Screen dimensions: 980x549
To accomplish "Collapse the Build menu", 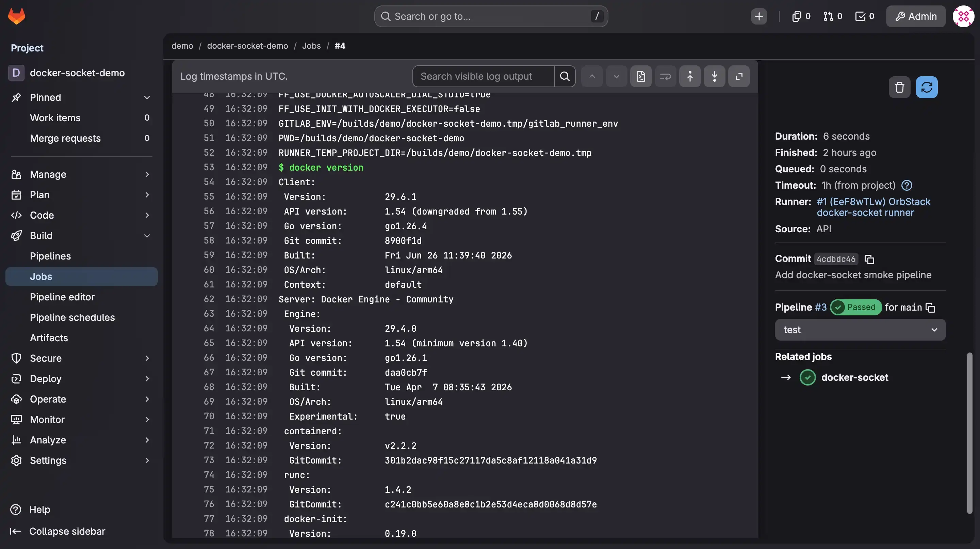I will tap(81, 236).
